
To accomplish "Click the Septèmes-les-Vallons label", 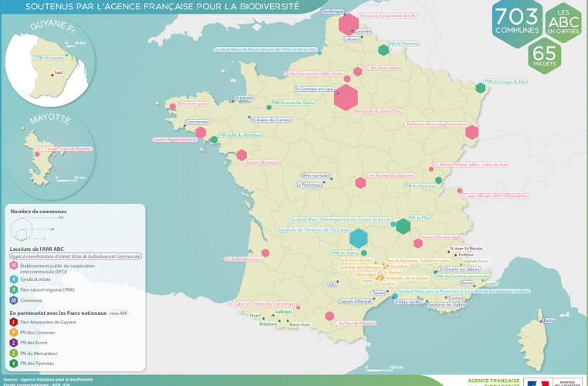I will tap(447, 305).
